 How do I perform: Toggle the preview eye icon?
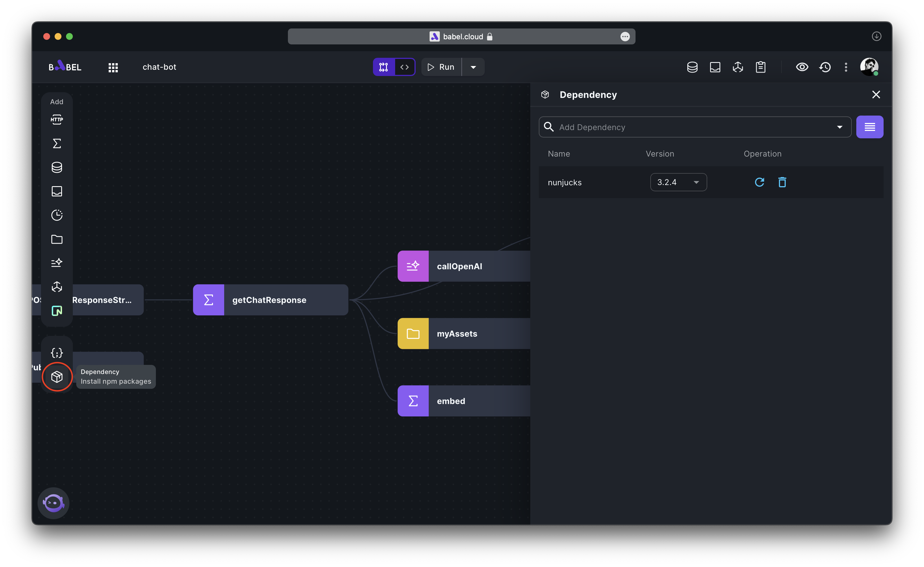[802, 67]
